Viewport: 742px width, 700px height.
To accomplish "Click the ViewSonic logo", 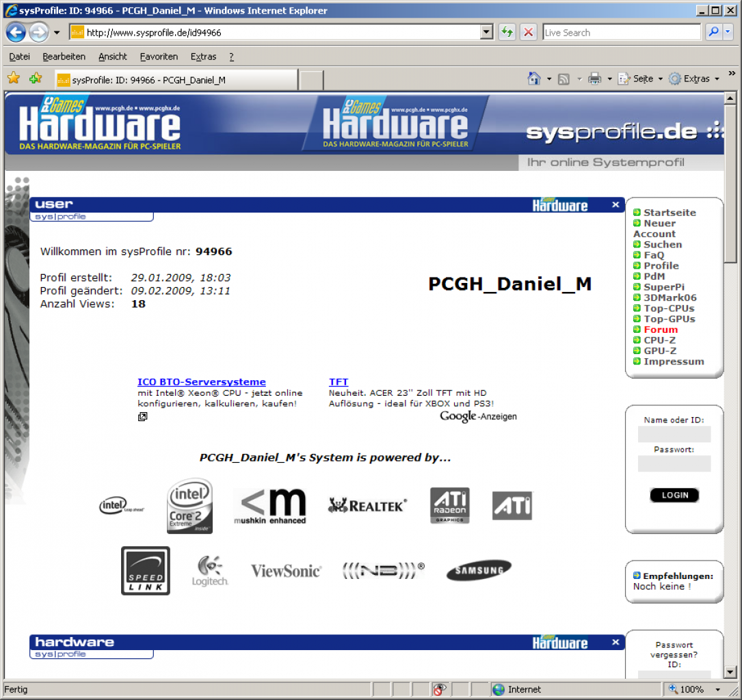I will tap(286, 571).
